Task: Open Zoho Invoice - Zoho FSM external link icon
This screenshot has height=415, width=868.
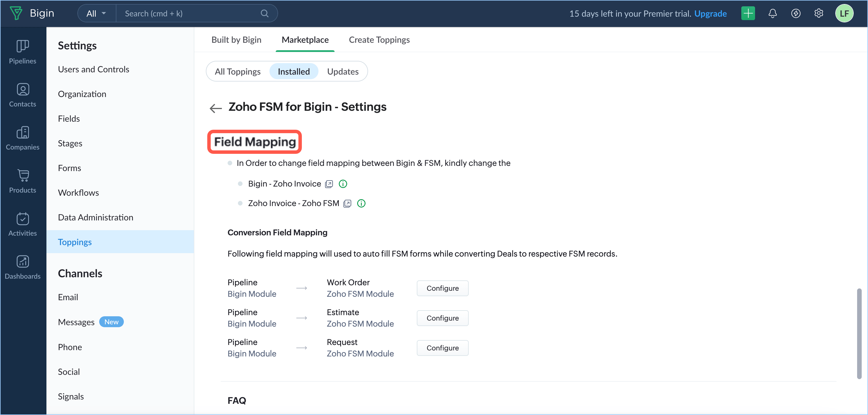Action: pyautogui.click(x=347, y=203)
